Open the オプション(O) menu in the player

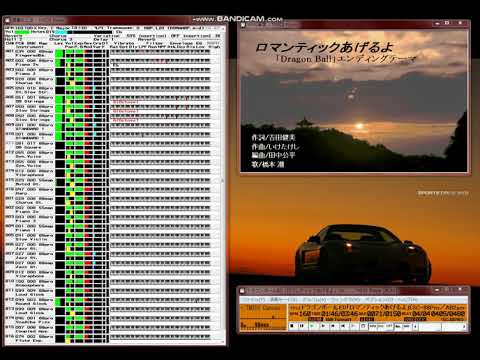(379, 300)
